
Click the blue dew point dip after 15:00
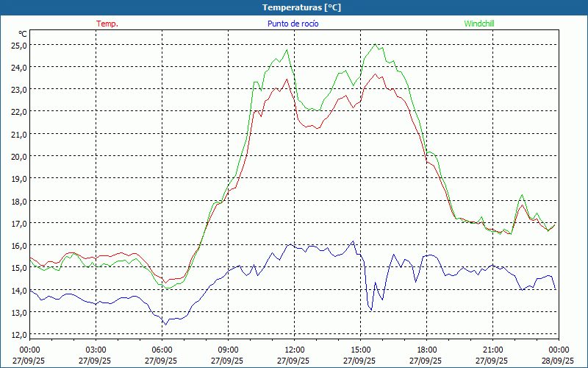370,310
